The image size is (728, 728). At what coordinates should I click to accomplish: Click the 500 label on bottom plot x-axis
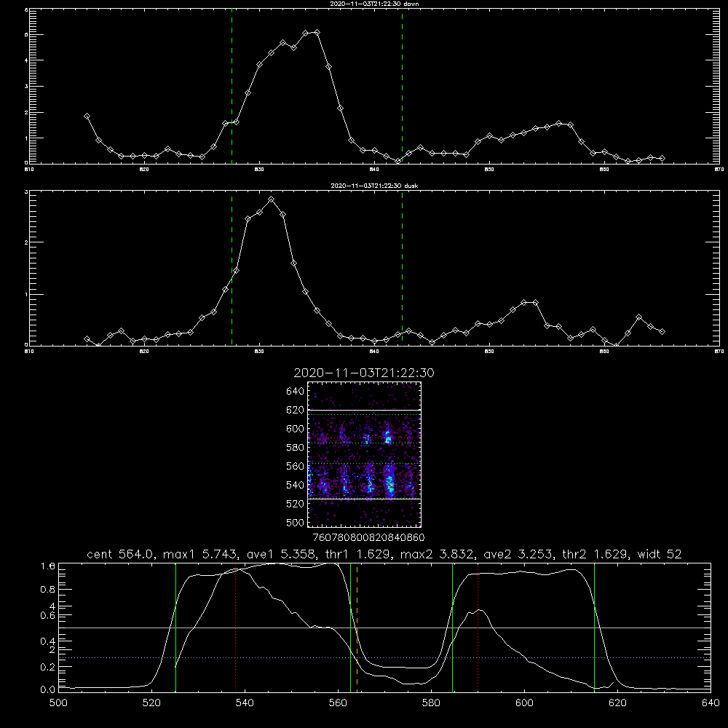coord(58,703)
